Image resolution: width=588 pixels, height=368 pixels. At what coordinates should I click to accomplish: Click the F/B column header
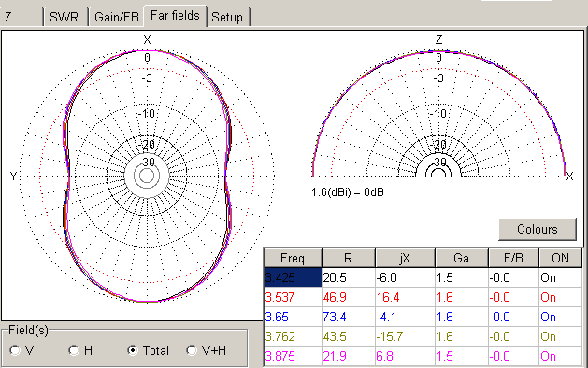513,258
